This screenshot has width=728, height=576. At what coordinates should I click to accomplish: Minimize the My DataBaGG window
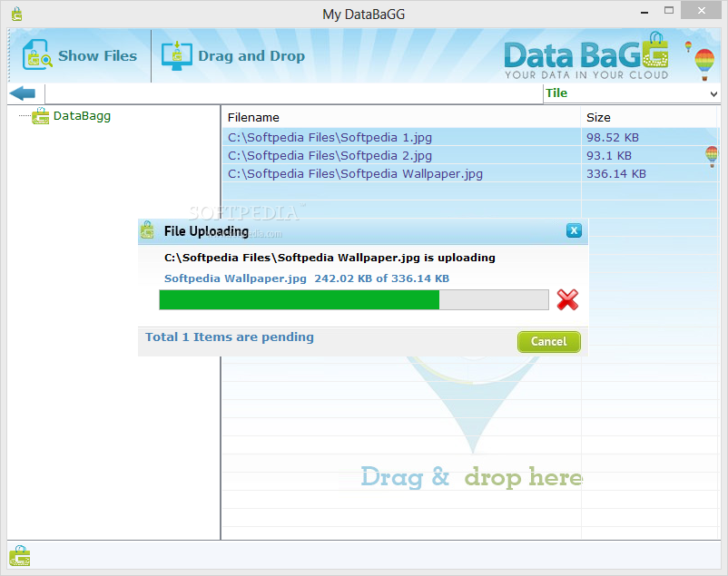[644, 12]
